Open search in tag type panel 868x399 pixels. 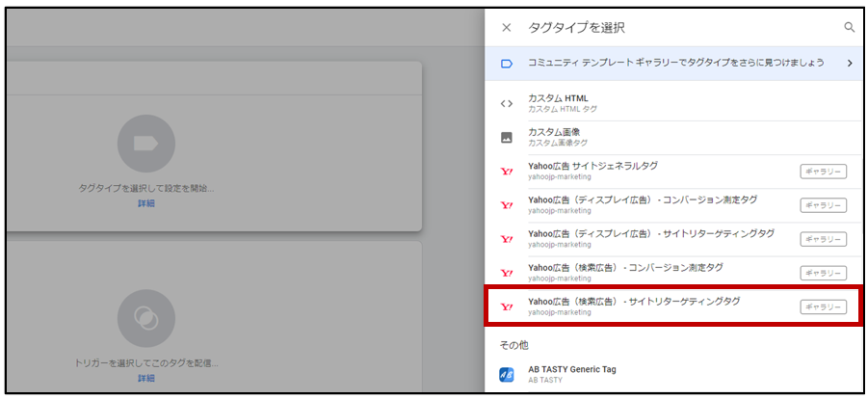(x=849, y=28)
